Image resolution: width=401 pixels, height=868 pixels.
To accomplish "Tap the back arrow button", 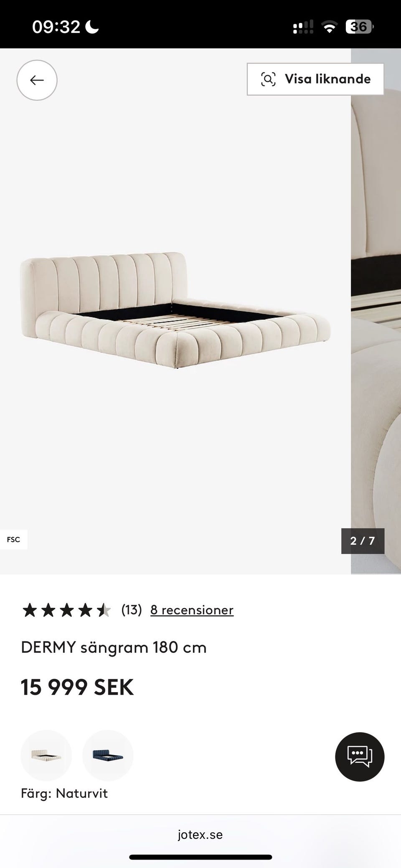I will [x=37, y=80].
